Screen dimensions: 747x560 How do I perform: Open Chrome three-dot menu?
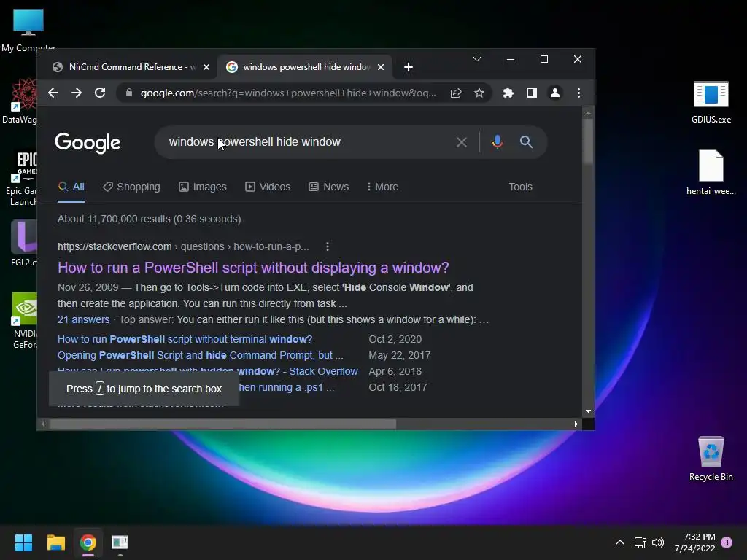click(578, 93)
